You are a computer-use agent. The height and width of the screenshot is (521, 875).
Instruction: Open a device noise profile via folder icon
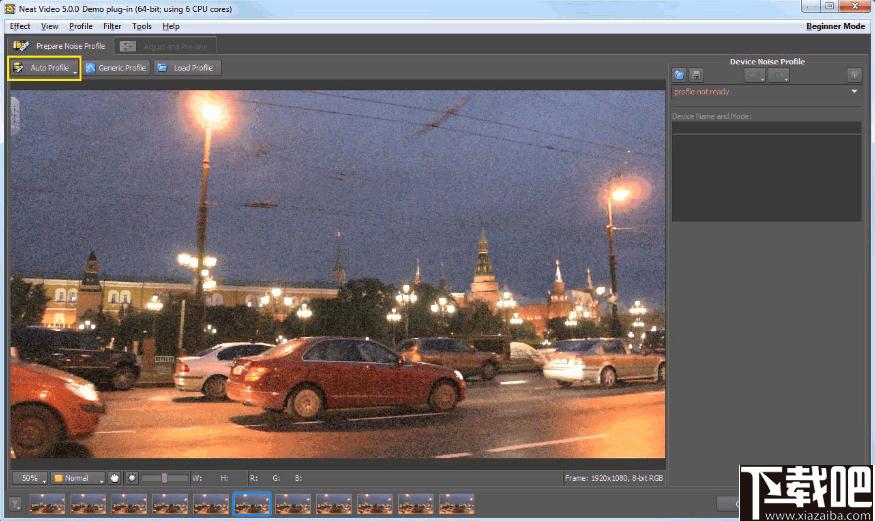pos(679,75)
